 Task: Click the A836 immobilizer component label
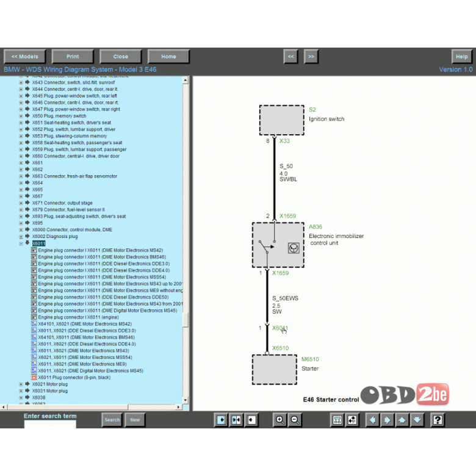(316, 227)
